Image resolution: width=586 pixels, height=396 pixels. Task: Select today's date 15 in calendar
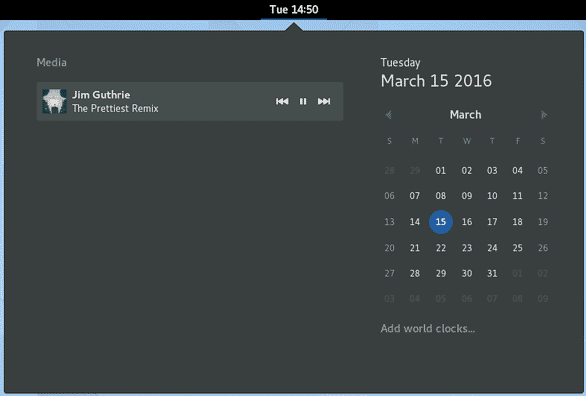tap(441, 222)
